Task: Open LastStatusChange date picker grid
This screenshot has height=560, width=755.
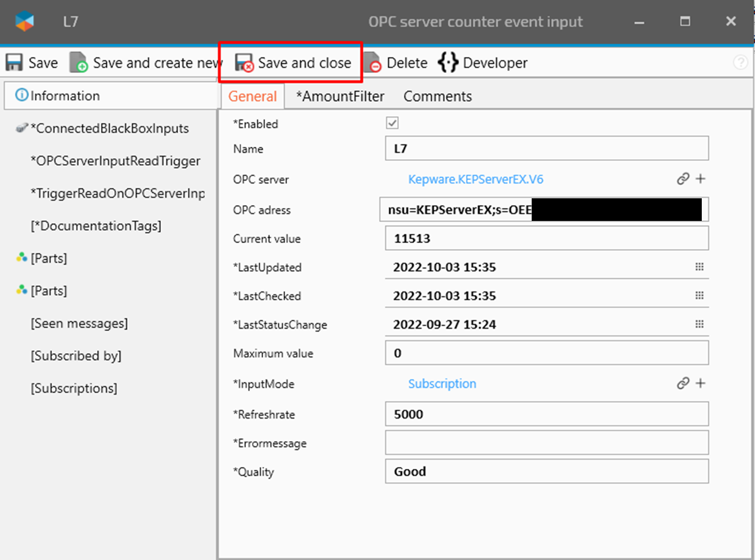Action: [x=699, y=324]
